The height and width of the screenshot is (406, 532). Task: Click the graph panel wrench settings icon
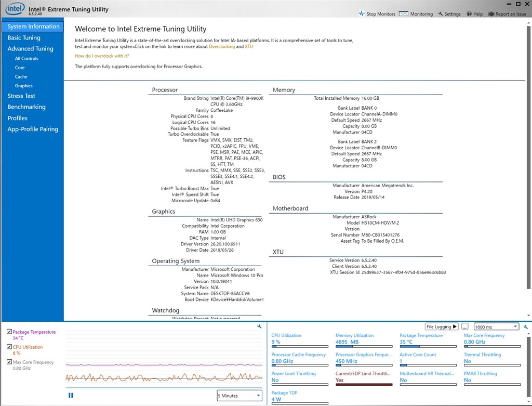[x=259, y=326]
